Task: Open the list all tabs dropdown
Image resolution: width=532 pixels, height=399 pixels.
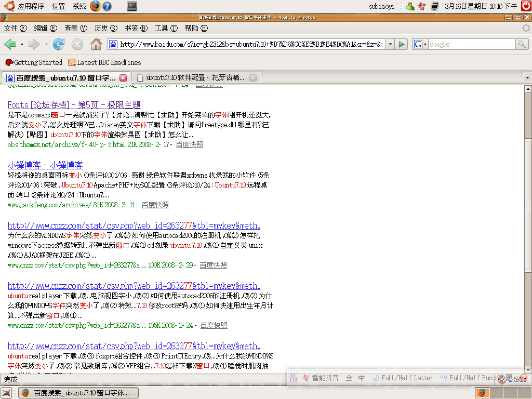Action: tap(527, 78)
